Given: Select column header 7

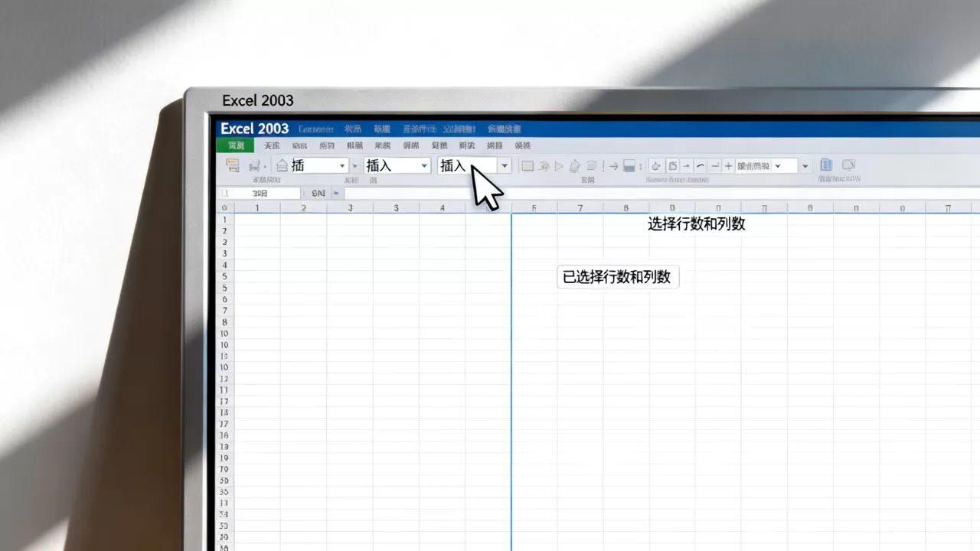Looking at the screenshot, I should pos(580,207).
